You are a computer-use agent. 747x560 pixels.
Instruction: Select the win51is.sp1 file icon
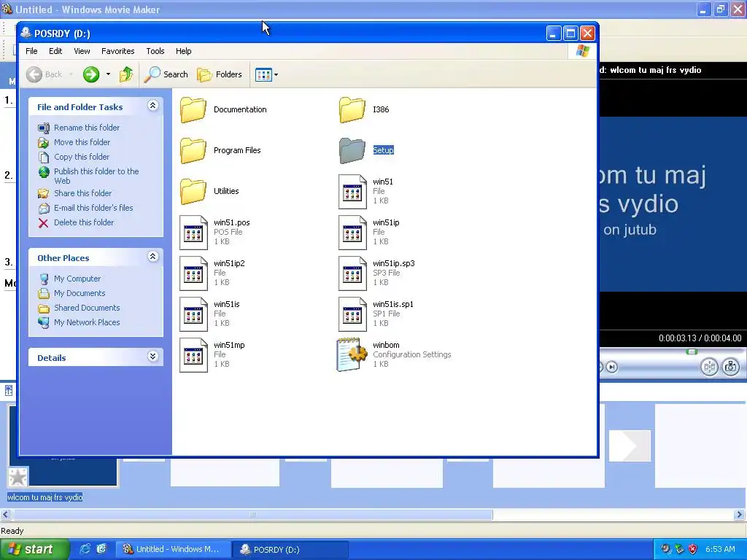[352, 314]
